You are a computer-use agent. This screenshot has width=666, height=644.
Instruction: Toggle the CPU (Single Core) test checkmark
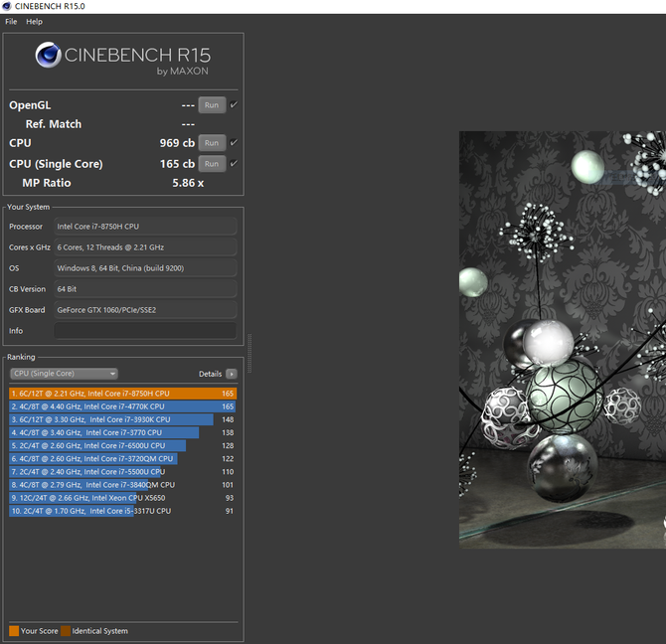coord(234,163)
